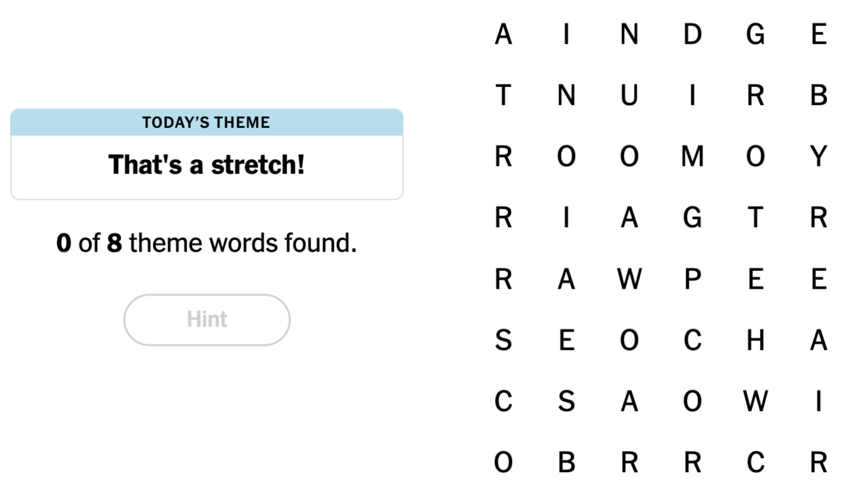Viewport: 868px width, 500px height.
Task: Tap the S between C and A
Action: point(566,401)
